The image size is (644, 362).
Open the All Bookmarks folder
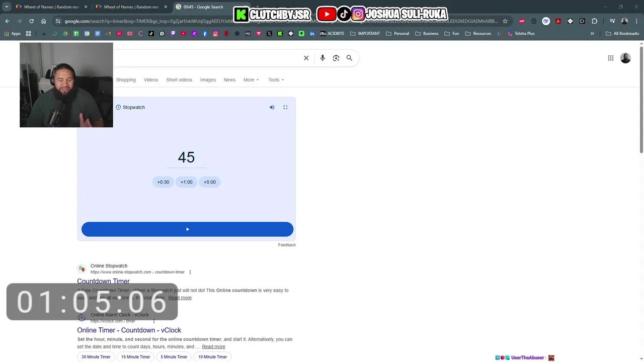622,34
